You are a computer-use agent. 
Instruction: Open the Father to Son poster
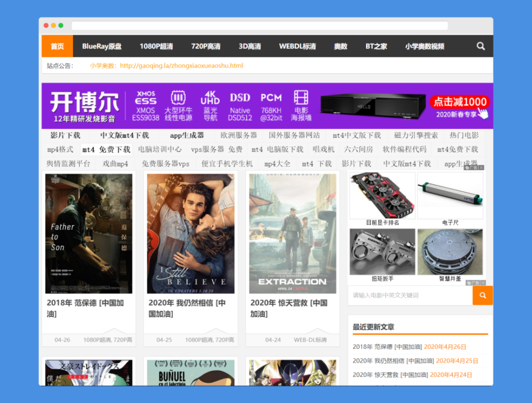89,233
